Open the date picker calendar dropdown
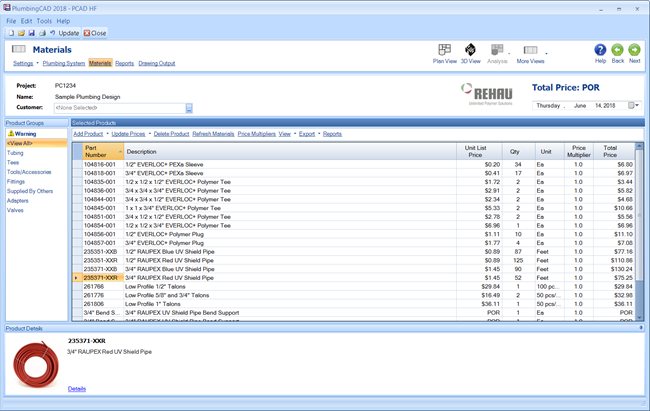The height and width of the screenshot is (411, 650). pyautogui.click(x=634, y=105)
